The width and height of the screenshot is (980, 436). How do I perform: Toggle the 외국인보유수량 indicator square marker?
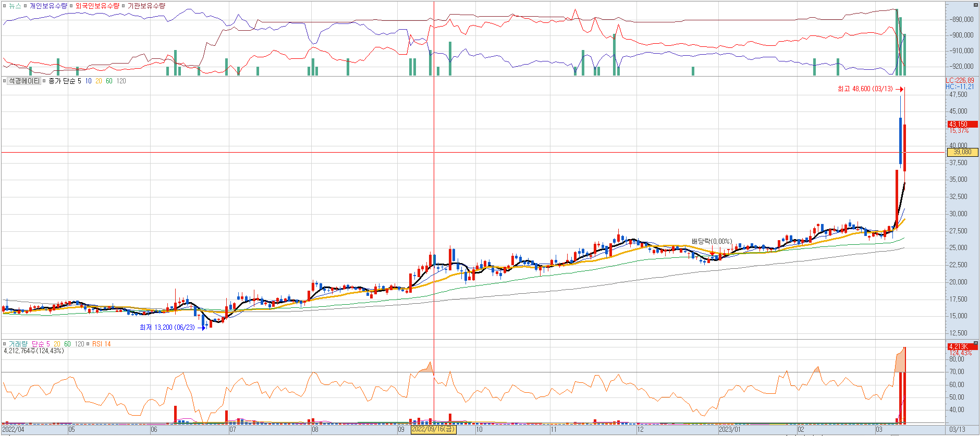[71, 6]
